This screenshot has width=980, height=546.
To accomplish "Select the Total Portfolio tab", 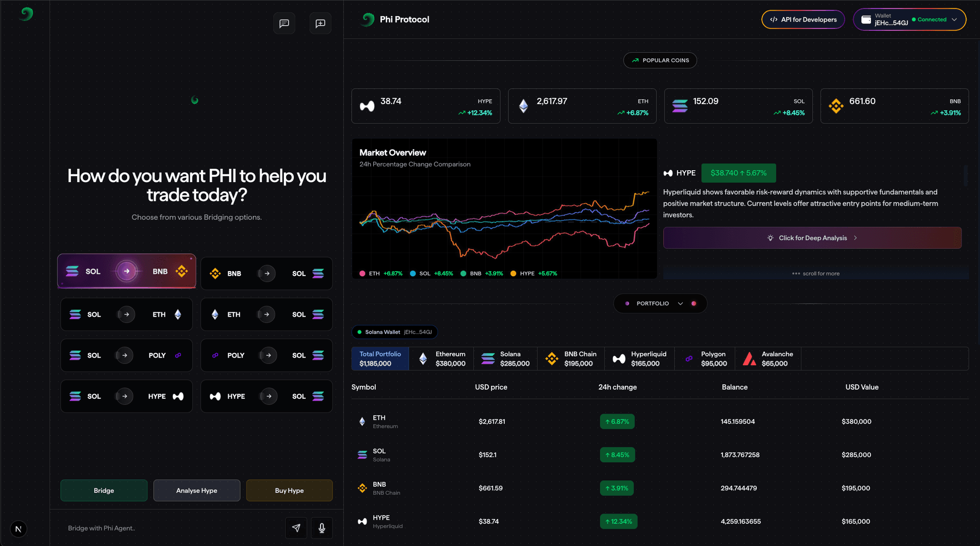I will point(379,358).
